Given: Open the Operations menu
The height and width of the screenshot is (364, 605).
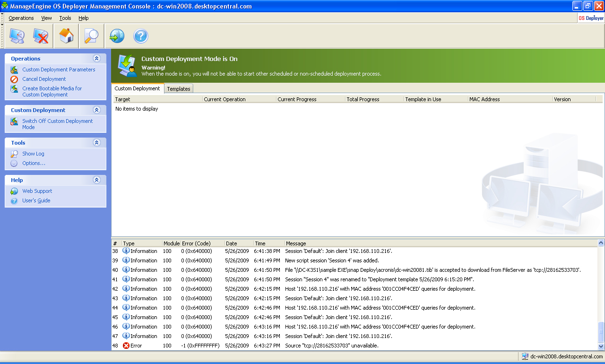Looking at the screenshot, I should [x=21, y=18].
